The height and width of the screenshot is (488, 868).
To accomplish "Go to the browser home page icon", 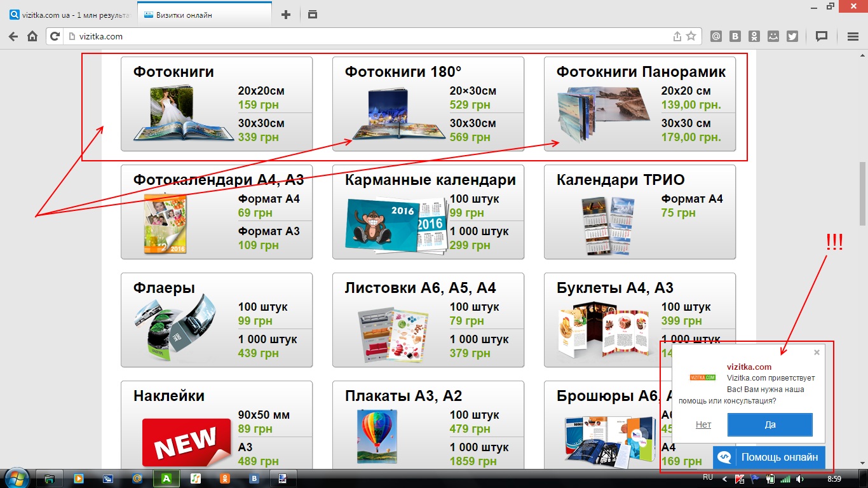I will click(32, 37).
